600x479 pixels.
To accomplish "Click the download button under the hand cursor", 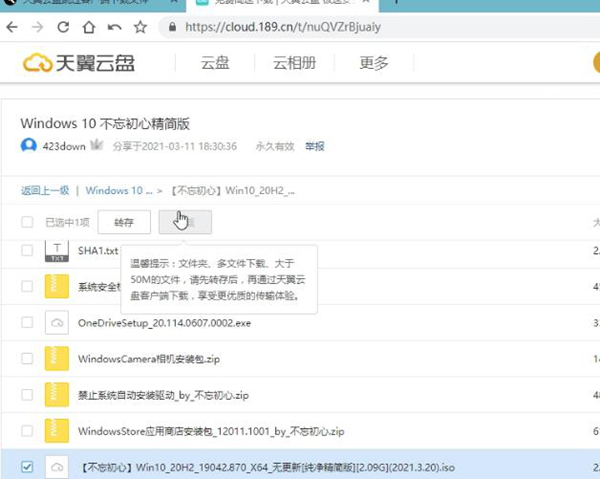I will 185,222.
